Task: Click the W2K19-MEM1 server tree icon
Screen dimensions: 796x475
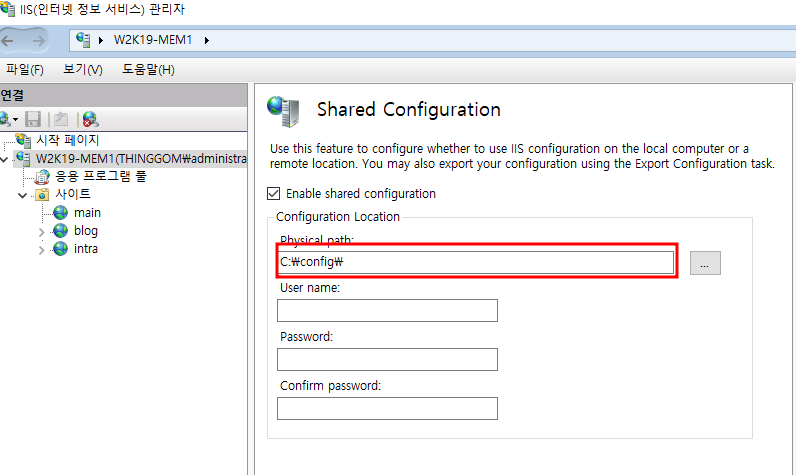Action: point(23,159)
